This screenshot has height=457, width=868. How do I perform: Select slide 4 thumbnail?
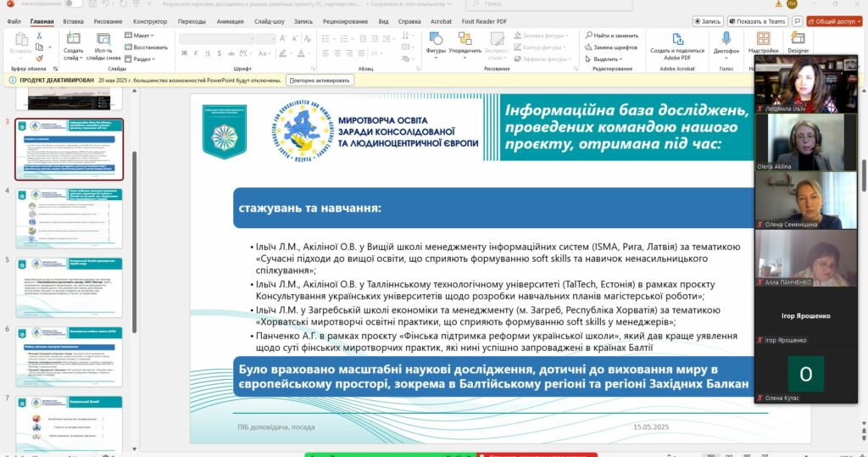click(70, 218)
